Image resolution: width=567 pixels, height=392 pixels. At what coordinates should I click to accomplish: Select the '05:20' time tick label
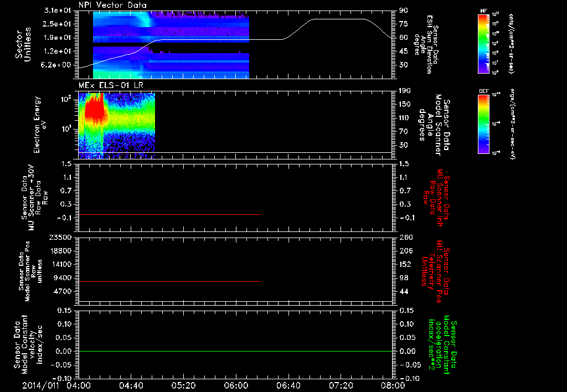[183, 385]
